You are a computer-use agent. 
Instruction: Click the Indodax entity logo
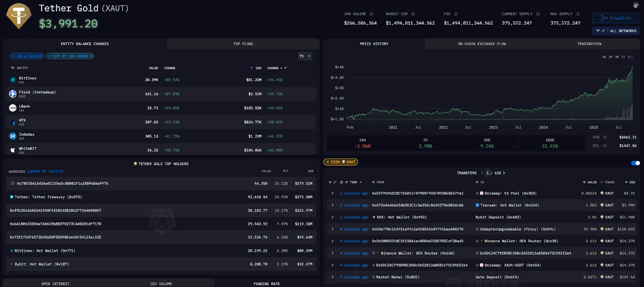(12, 136)
